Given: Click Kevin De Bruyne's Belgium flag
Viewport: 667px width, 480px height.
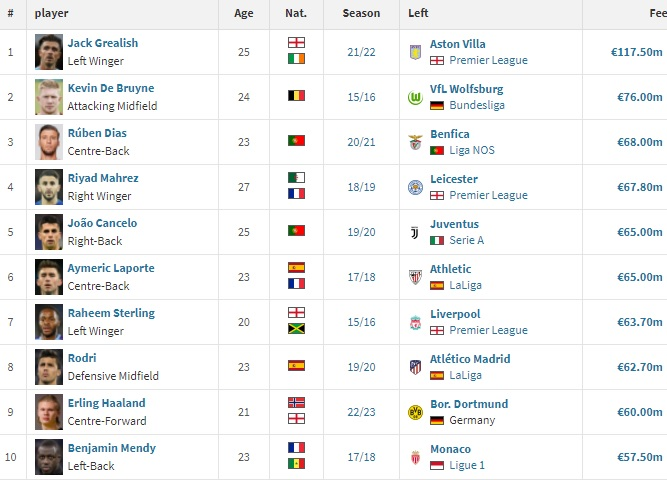Looking at the screenshot, I should pyautogui.click(x=296, y=95).
